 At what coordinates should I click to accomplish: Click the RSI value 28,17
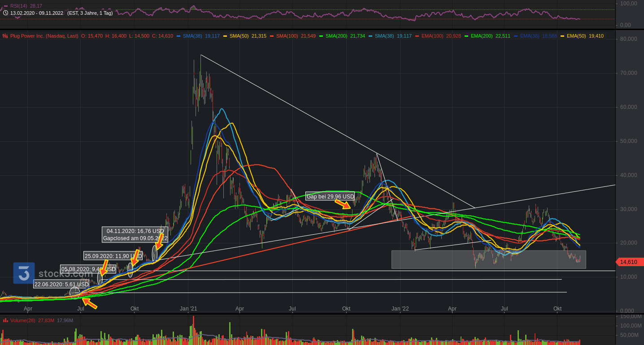coord(36,6)
